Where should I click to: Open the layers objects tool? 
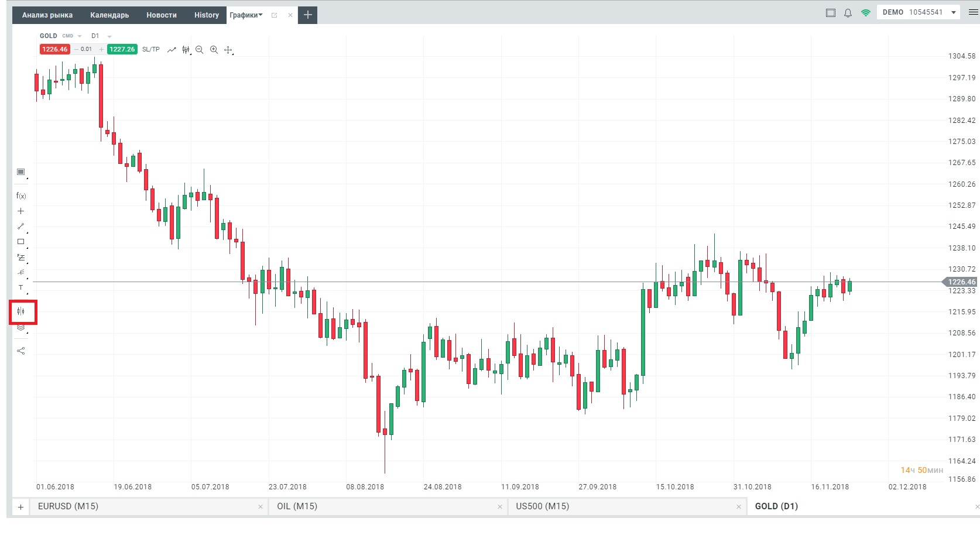(x=20, y=328)
